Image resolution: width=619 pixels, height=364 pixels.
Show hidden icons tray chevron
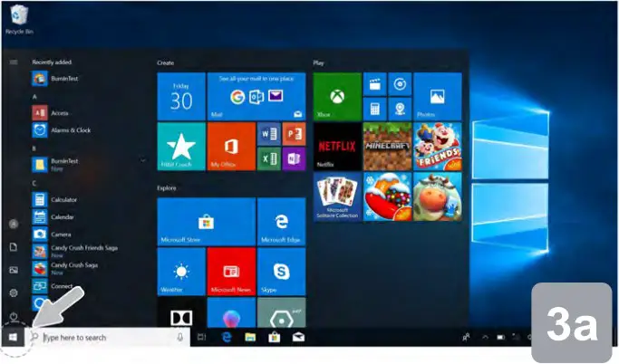click(x=485, y=337)
